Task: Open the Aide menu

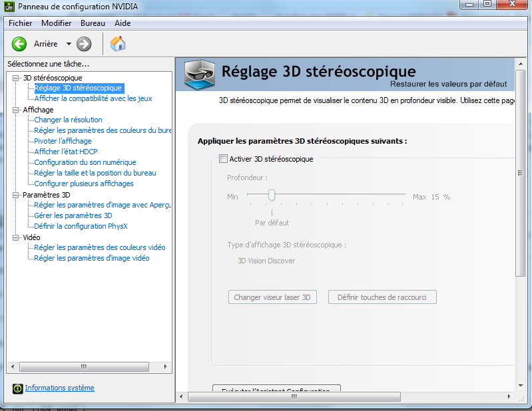Action: (123, 23)
